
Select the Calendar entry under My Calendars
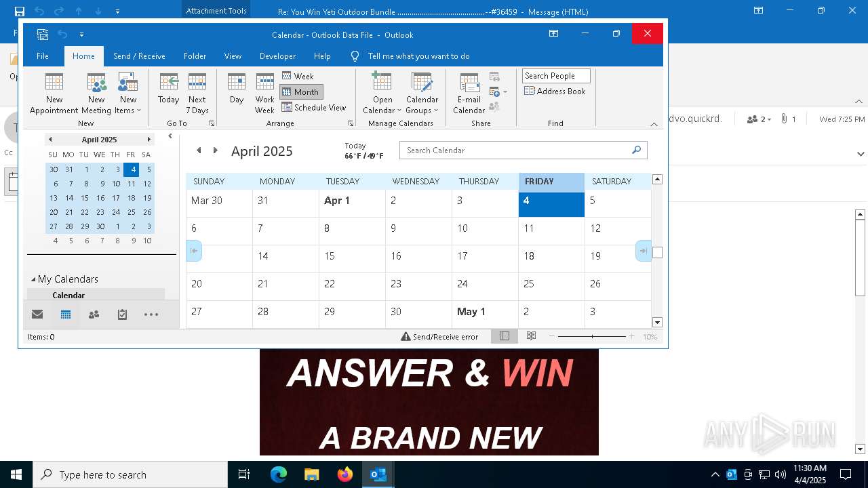pos(96,295)
